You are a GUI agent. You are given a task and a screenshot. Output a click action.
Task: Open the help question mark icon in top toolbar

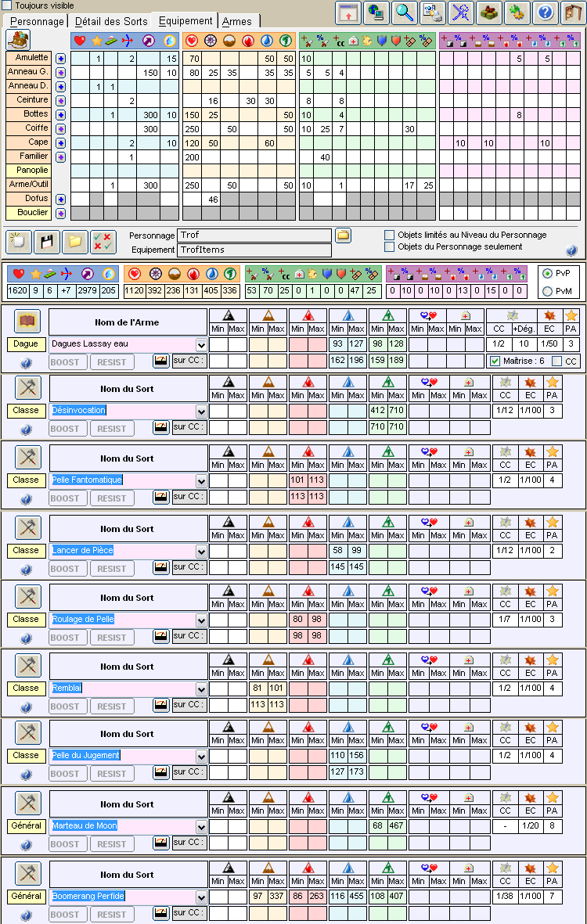pyautogui.click(x=546, y=13)
